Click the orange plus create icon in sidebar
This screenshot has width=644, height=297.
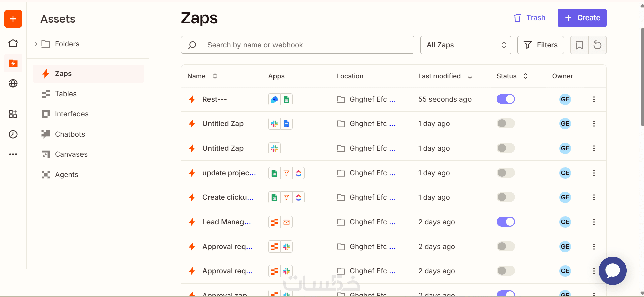(13, 19)
